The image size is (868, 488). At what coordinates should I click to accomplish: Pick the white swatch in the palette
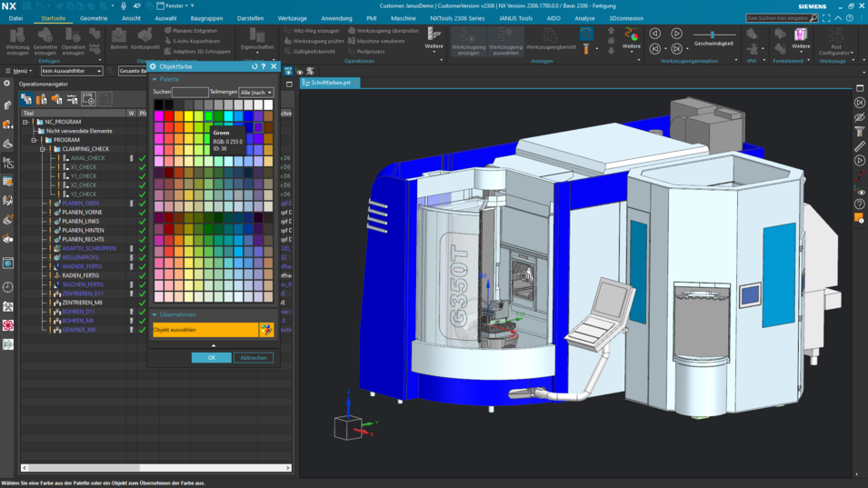pos(268,105)
